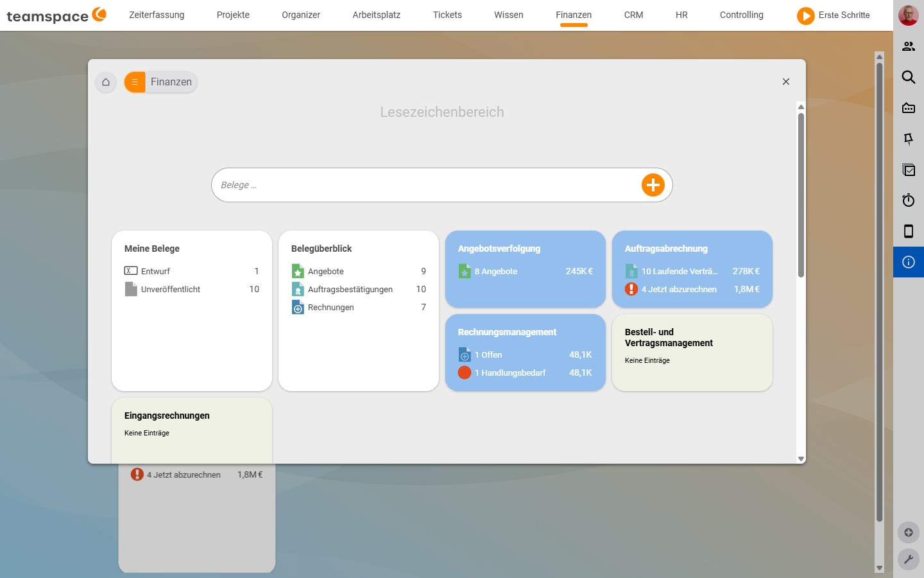The image size is (924, 578).
Task: Click the round plus icon in sidebar
Action: pyautogui.click(x=909, y=532)
